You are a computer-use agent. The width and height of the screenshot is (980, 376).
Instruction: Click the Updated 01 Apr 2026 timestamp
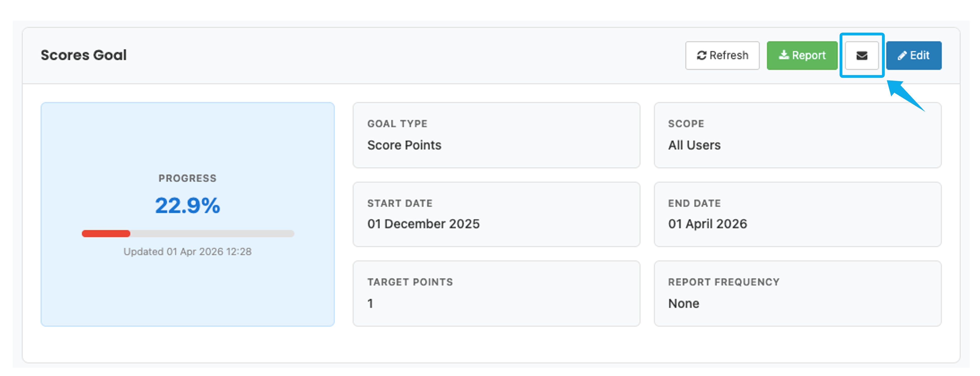coord(188,252)
